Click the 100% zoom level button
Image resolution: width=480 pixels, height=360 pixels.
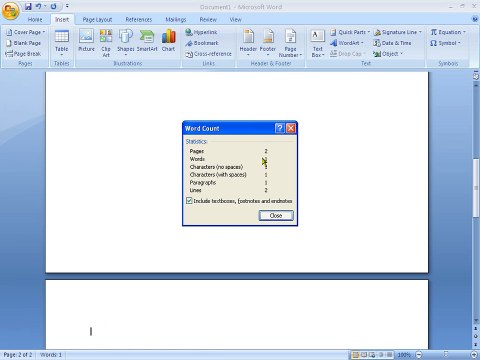(x=404, y=355)
